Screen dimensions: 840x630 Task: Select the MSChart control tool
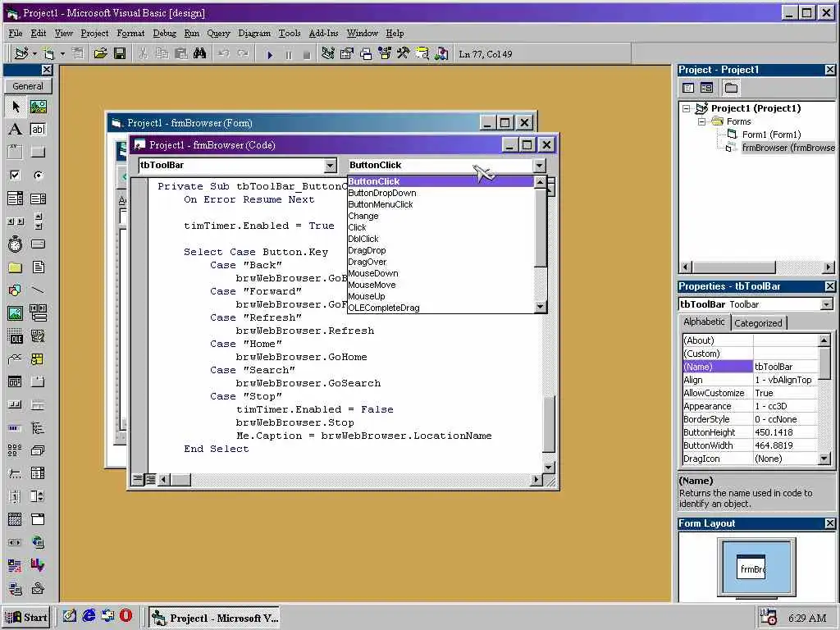click(38, 564)
